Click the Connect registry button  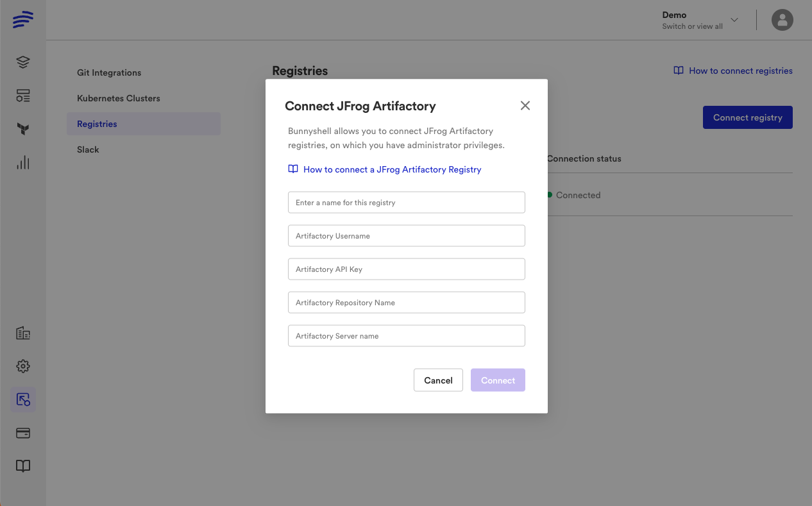click(748, 117)
